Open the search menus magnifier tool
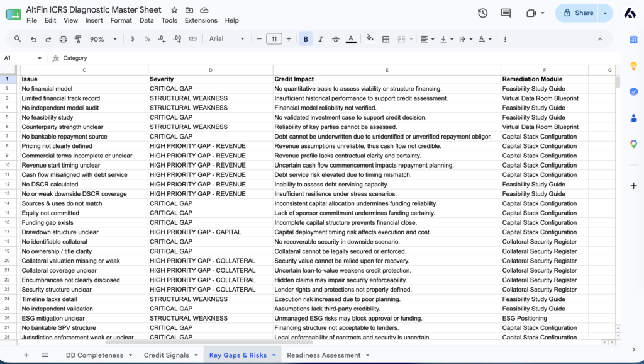 (17, 39)
